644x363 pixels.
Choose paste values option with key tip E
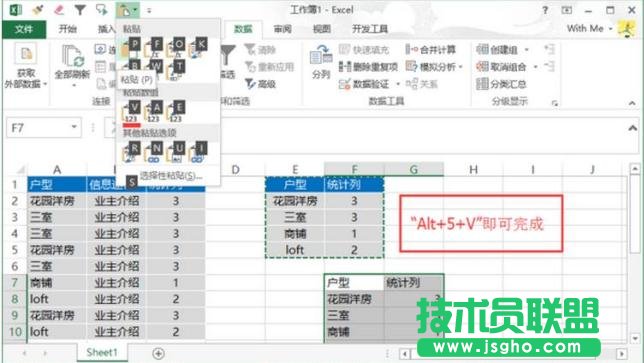click(175, 112)
